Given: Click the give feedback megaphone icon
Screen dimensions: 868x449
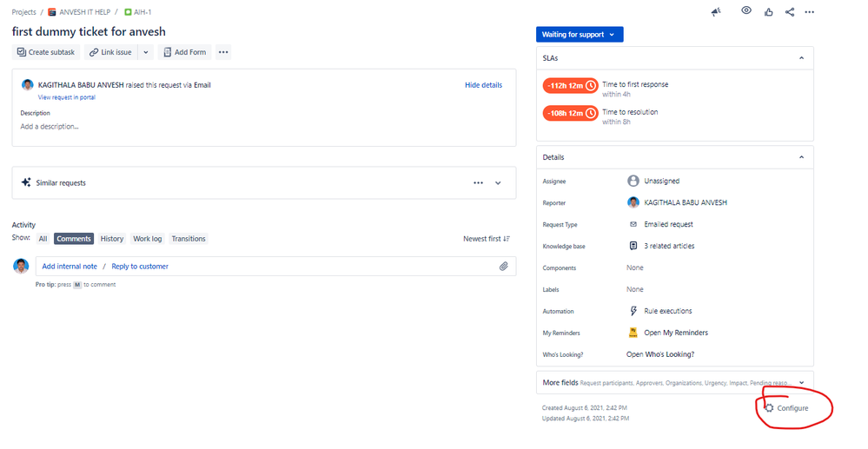Looking at the screenshot, I should pyautogui.click(x=716, y=11).
